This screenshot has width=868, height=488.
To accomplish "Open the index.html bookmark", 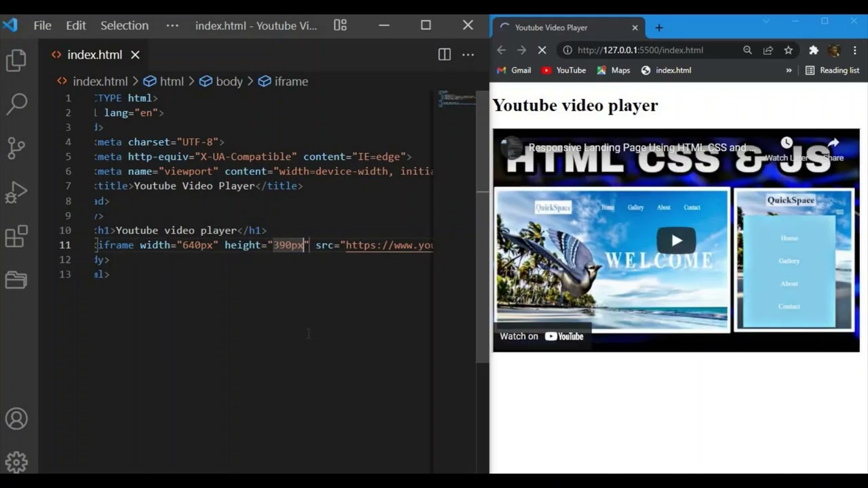I will pos(666,70).
